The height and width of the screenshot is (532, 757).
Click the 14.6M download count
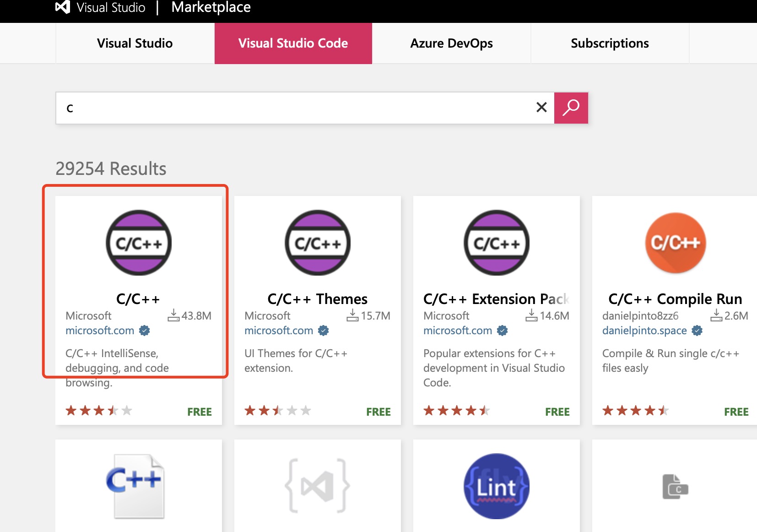pos(555,316)
